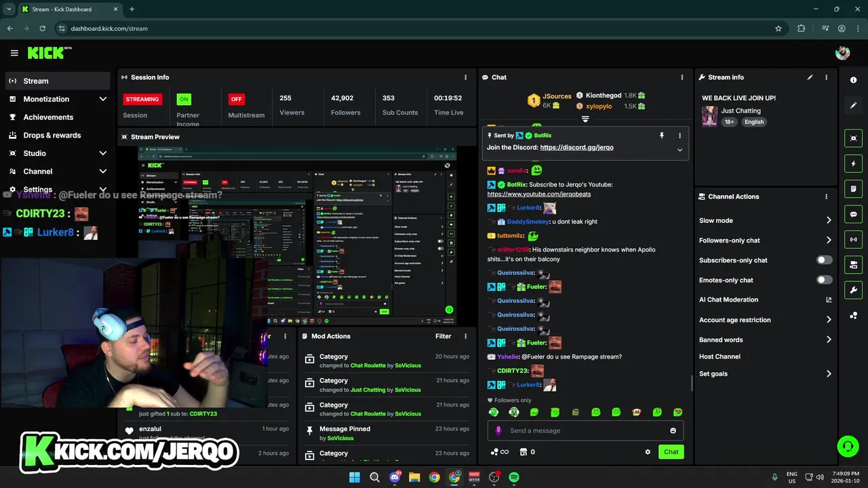Viewport: 868px width, 488px height.
Task: Open the Jerqo YouTube link in chat
Action: tap(539, 194)
